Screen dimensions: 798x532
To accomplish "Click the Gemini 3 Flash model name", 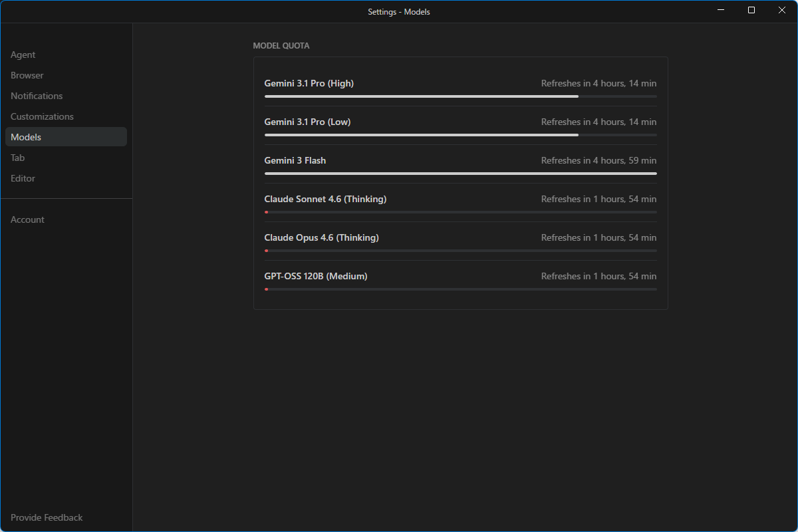I will click(295, 160).
